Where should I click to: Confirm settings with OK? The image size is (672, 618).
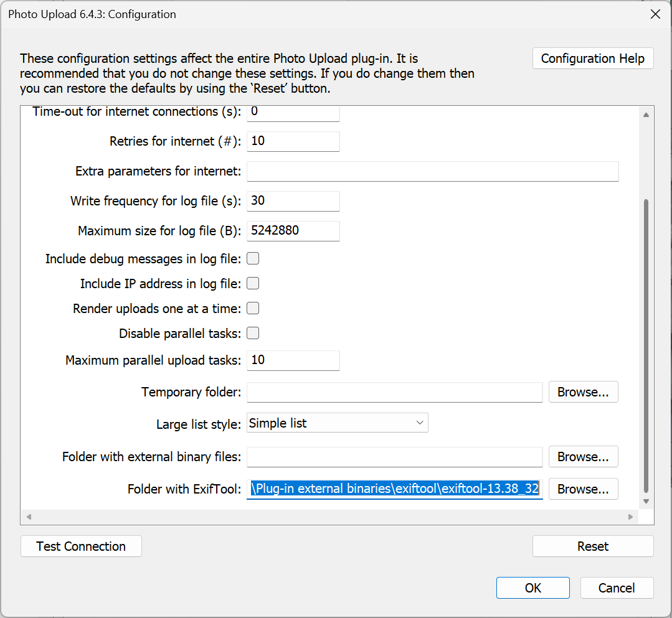532,588
